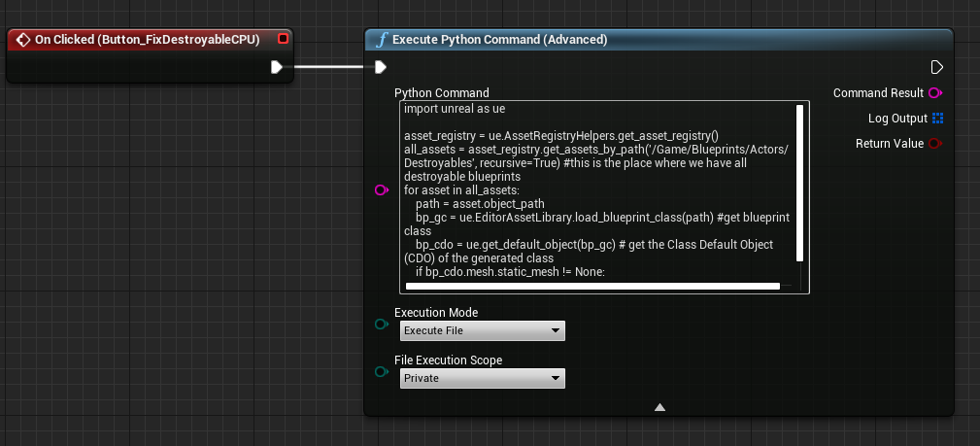Click the vertical scrollbar in the Python Command box
The width and height of the screenshot is (980, 446).
coord(799,183)
